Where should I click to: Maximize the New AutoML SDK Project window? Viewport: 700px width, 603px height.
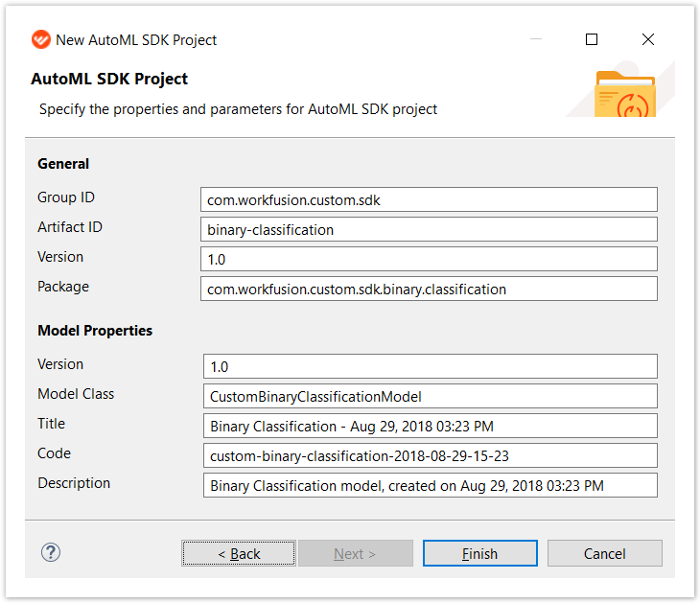(592, 39)
